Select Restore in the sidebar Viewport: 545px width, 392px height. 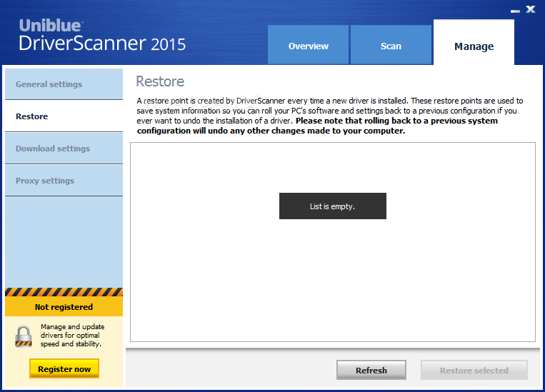pyautogui.click(x=64, y=116)
